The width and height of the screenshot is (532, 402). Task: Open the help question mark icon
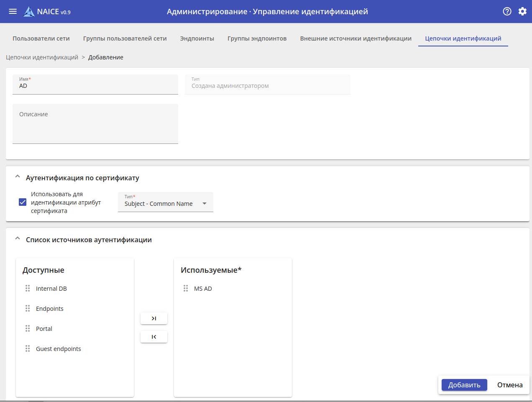point(507,11)
